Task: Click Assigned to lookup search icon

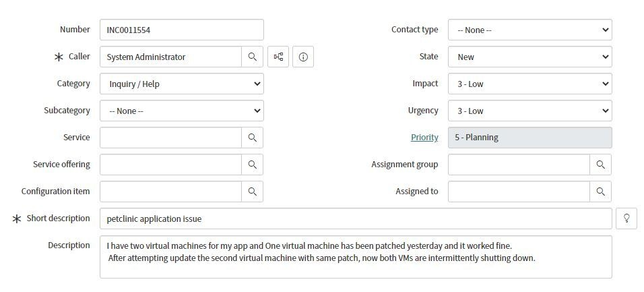Action: 600,192
